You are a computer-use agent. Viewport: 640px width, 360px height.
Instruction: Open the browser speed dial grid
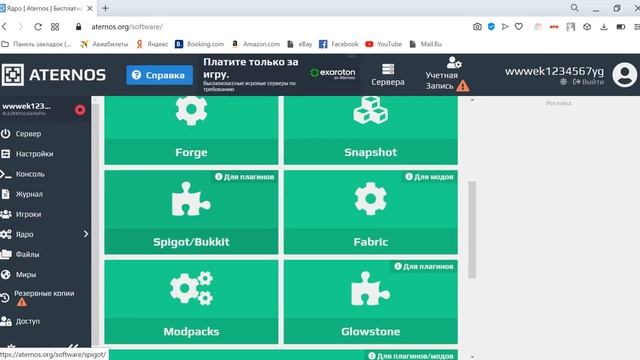(x=55, y=27)
